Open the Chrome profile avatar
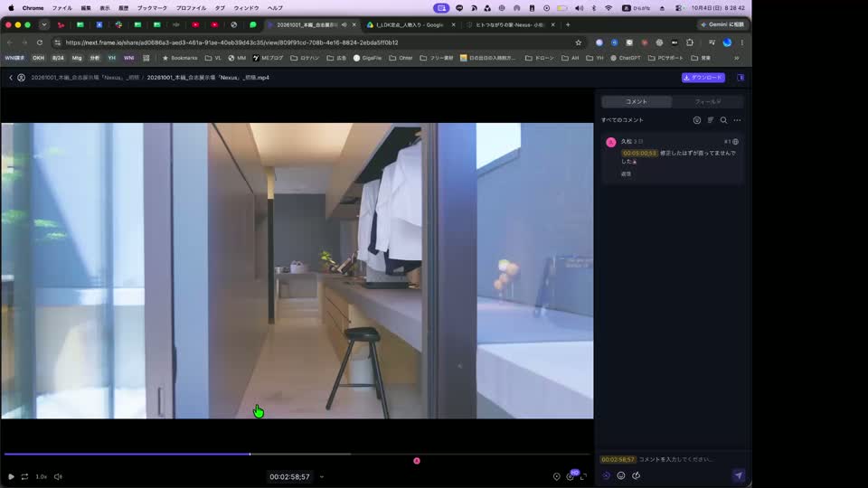868x488 pixels. 727,42
